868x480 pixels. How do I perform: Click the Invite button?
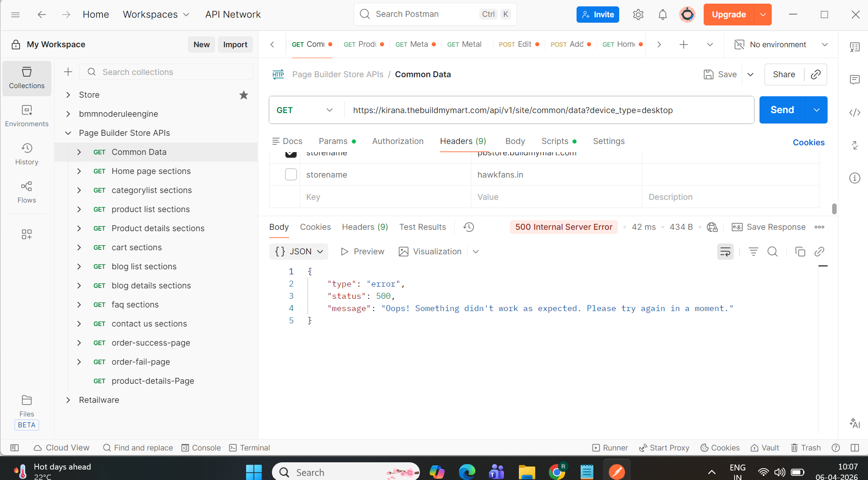(x=598, y=15)
